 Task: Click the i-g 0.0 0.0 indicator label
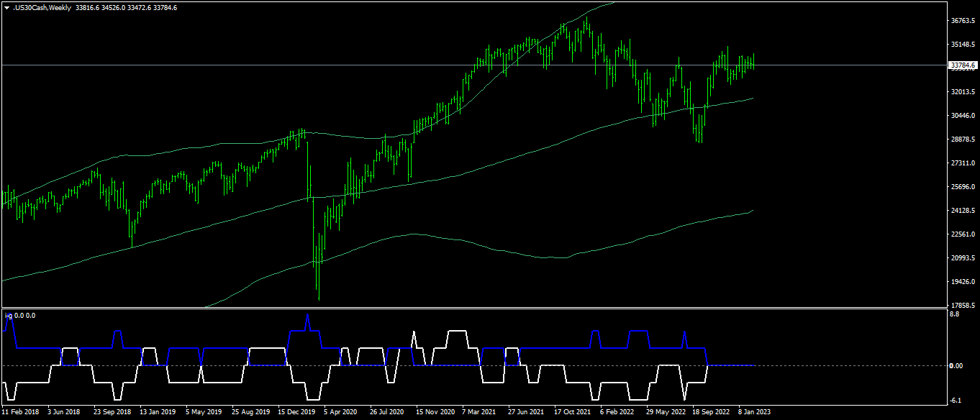[19, 316]
